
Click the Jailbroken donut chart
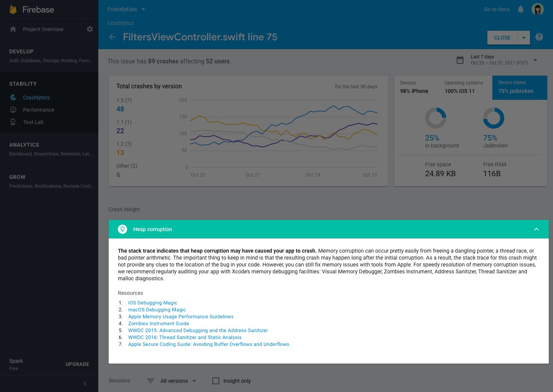(493, 118)
